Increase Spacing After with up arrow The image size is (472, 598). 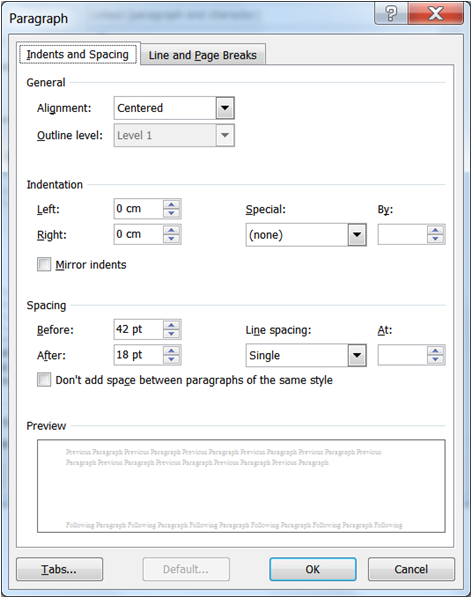172,350
